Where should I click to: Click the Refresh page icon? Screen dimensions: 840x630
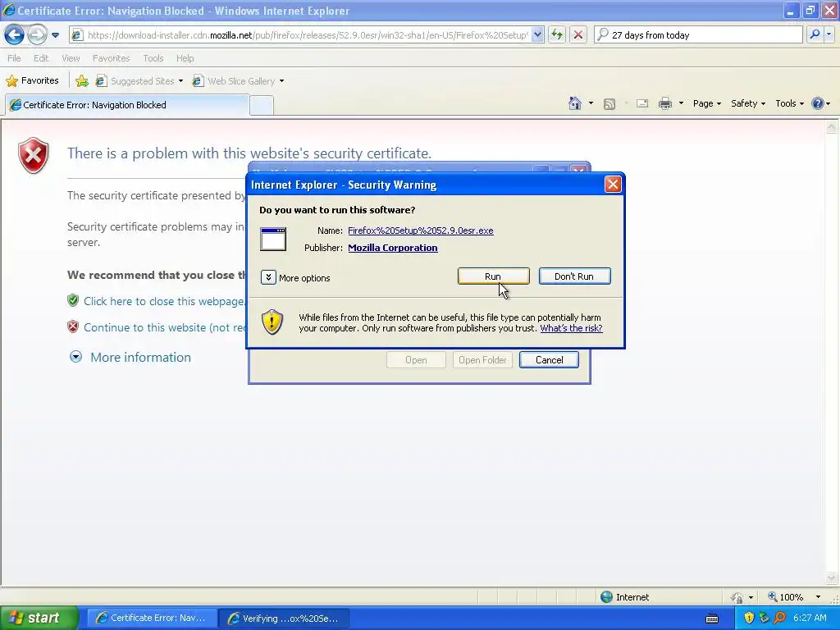tap(557, 35)
